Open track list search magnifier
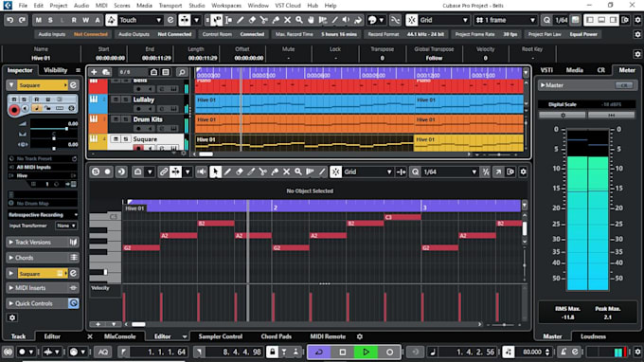Screen dimensions: 644x362 [182, 72]
